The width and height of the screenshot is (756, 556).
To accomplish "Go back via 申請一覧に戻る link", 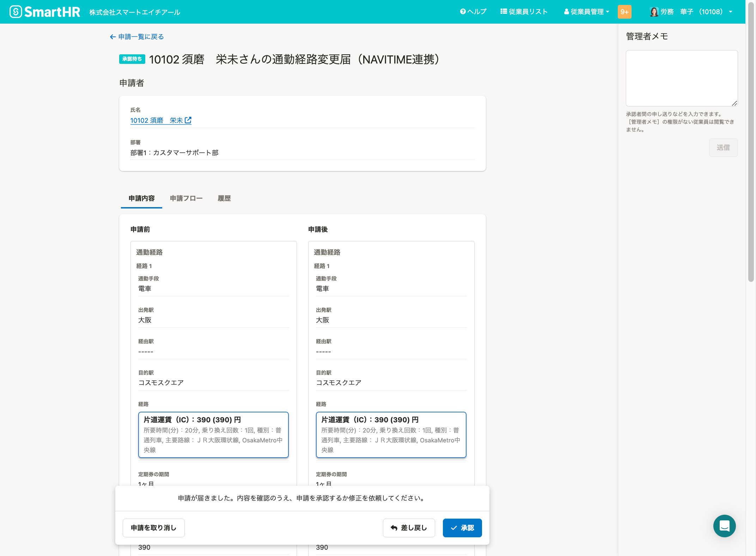I will 137,37.
